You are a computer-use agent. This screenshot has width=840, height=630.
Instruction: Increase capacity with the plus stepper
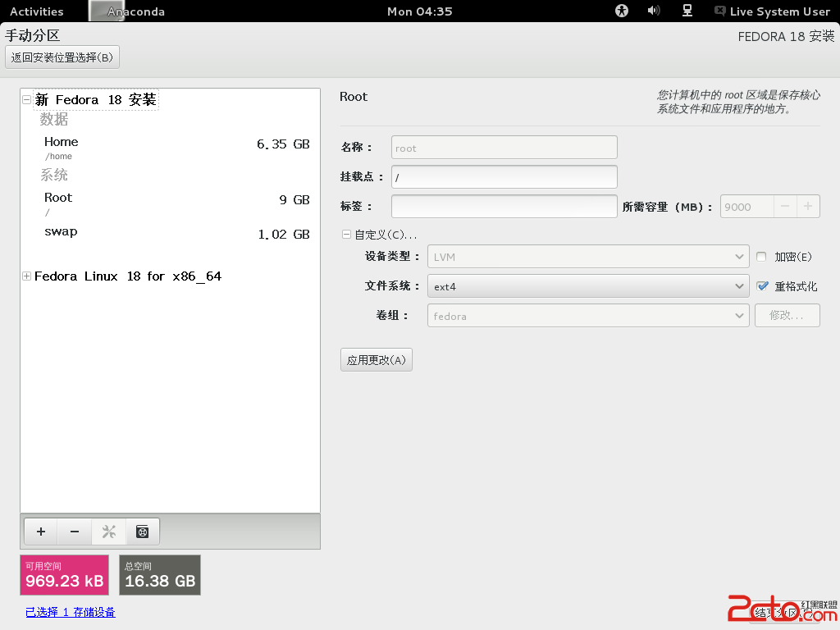808,206
